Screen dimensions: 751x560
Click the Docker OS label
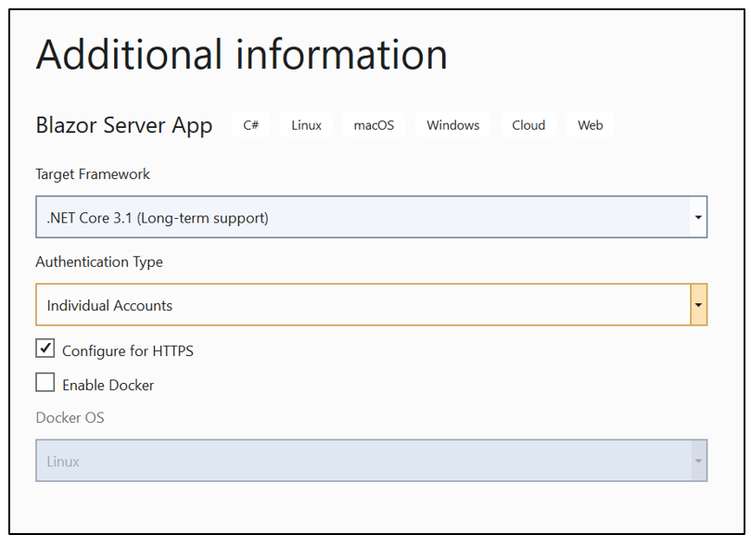[x=70, y=418]
